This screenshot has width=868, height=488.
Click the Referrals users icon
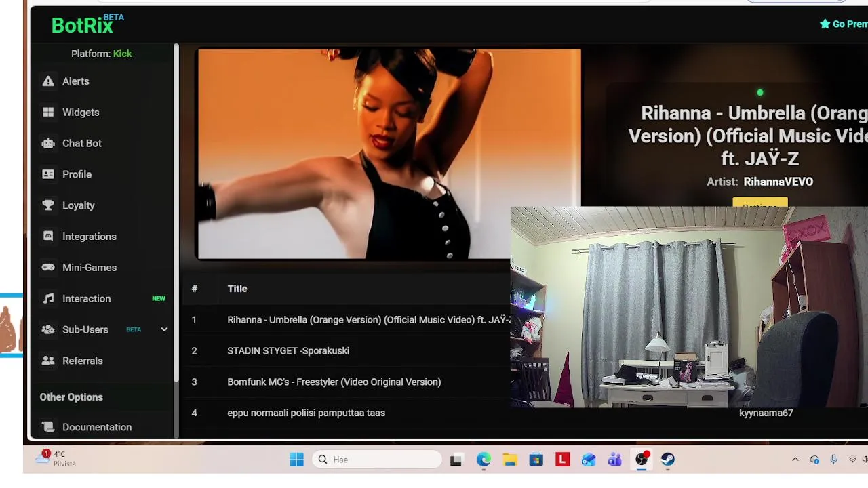(x=48, y=361)
